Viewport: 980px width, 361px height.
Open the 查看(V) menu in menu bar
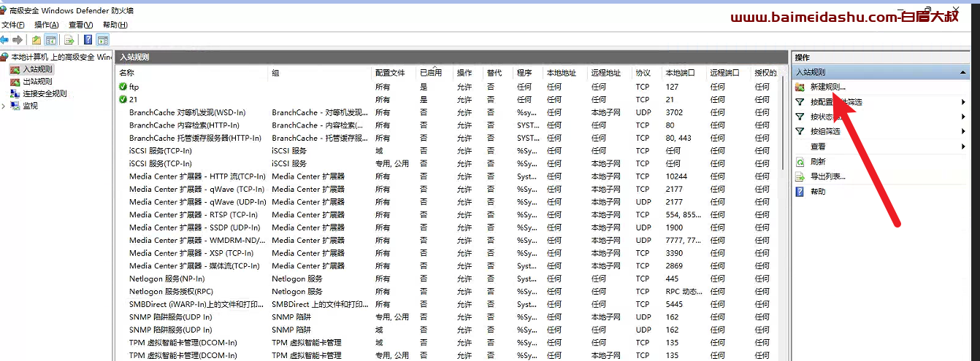coord(80,25)
